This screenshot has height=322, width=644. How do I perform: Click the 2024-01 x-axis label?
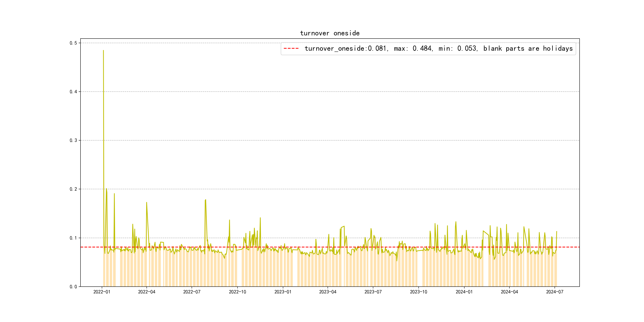[464, 292]
